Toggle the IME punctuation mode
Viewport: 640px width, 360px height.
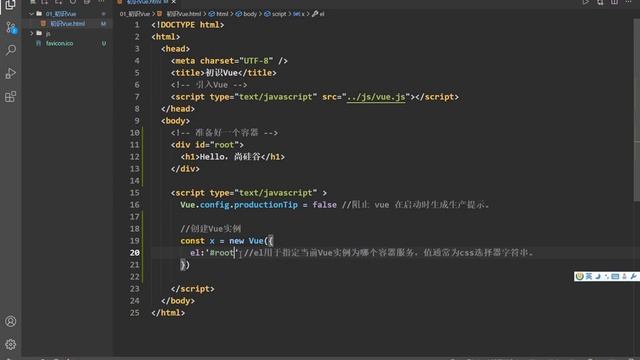pyautogui.click(x=607, y=276)
